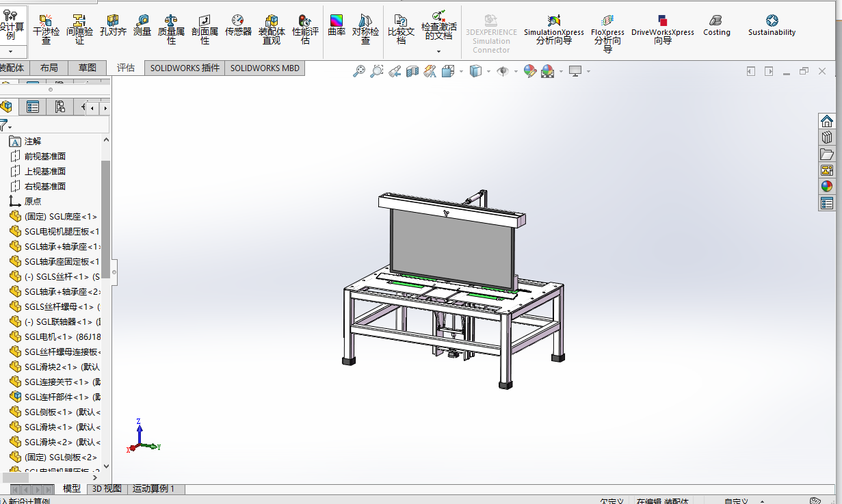Launch the 间隙验证 clearance verification tool
The image size is (842, 504).
pos(79,29)
